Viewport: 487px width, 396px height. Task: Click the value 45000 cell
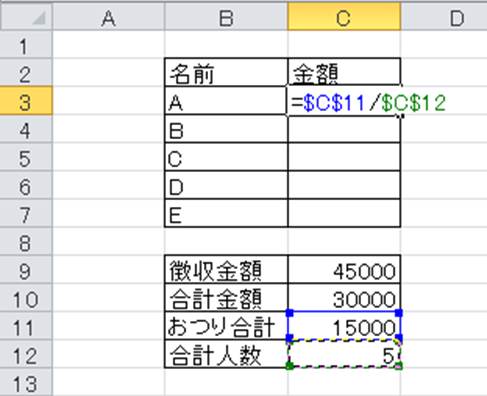[x=344, y=270]
